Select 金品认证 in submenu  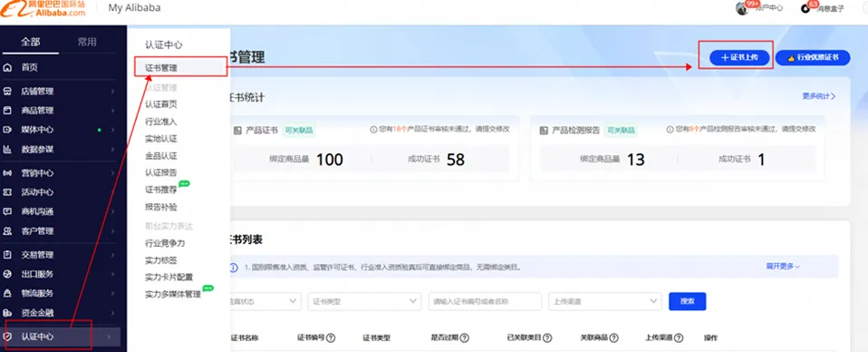point(161,156)
